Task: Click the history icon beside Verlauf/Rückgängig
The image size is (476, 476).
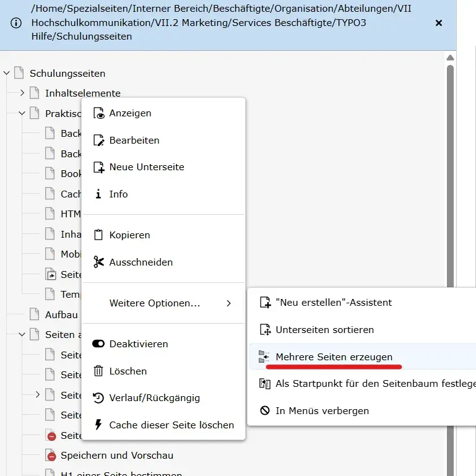Action: click(x=98, y=398)
